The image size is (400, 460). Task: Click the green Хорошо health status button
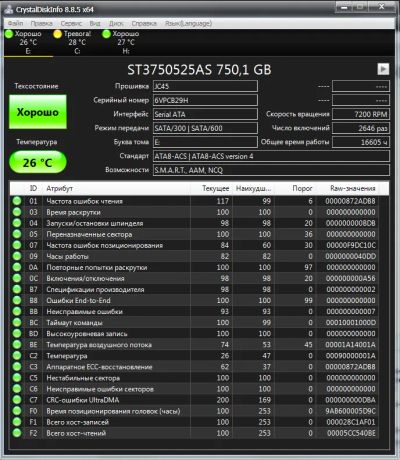(x=38, y=112)
